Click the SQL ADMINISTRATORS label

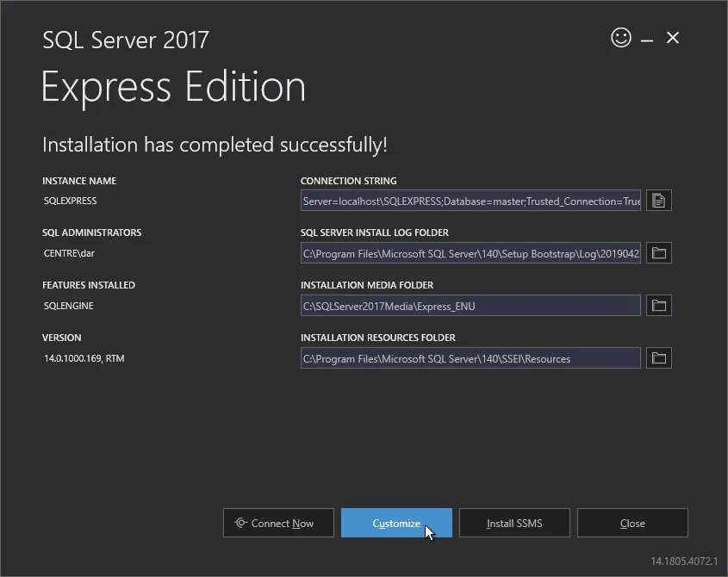[91, 233]
